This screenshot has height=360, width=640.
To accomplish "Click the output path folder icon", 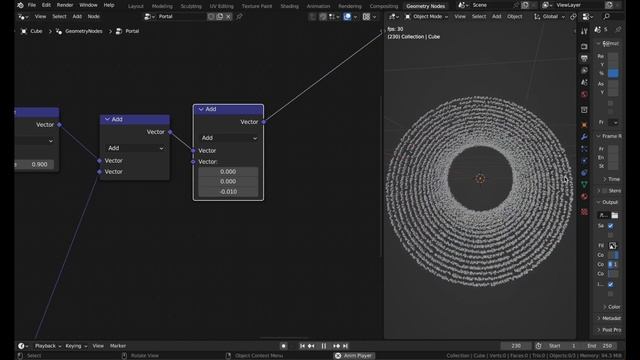I will [x=614, y=215].
